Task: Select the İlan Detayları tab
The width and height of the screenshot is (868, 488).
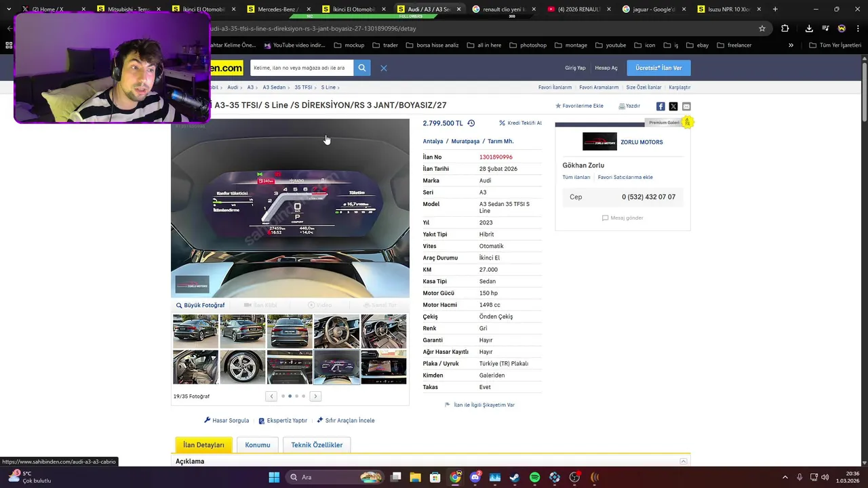Action: [x=203, y=445]
